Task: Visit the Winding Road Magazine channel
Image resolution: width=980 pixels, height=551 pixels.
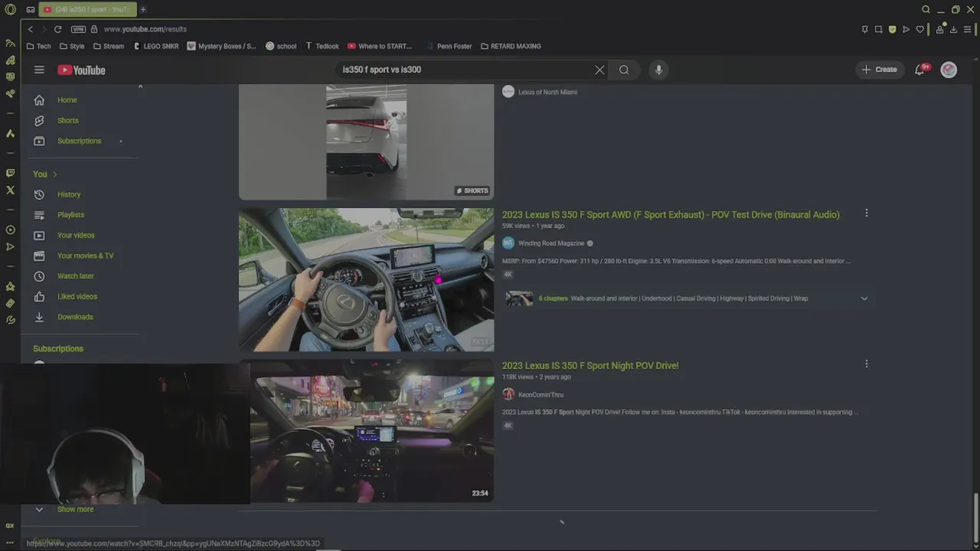Action: coord(551,243)
